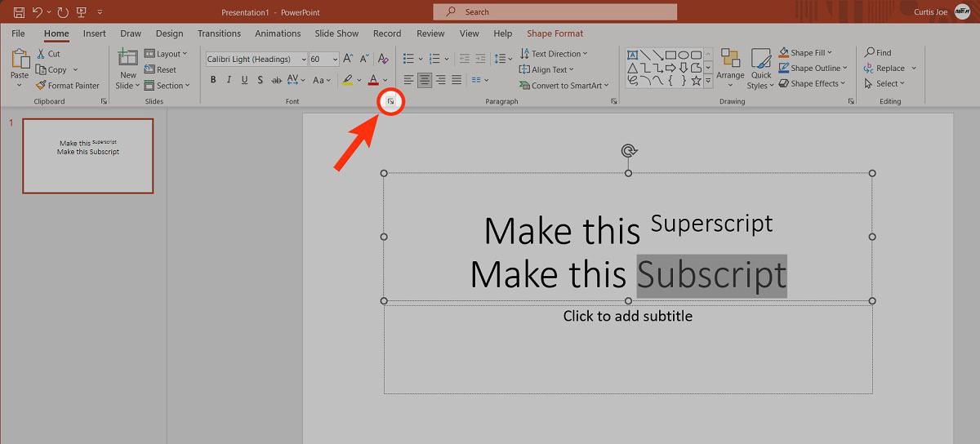The image size is (980, 444).
Task: Apply text shadow effect
Action: (x=261, y=80)
